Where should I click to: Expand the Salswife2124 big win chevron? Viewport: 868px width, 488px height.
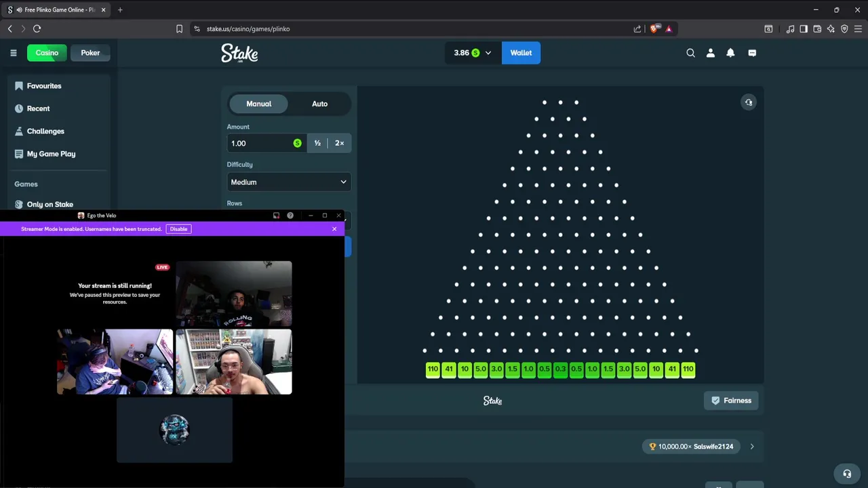(x=752, y=447)
